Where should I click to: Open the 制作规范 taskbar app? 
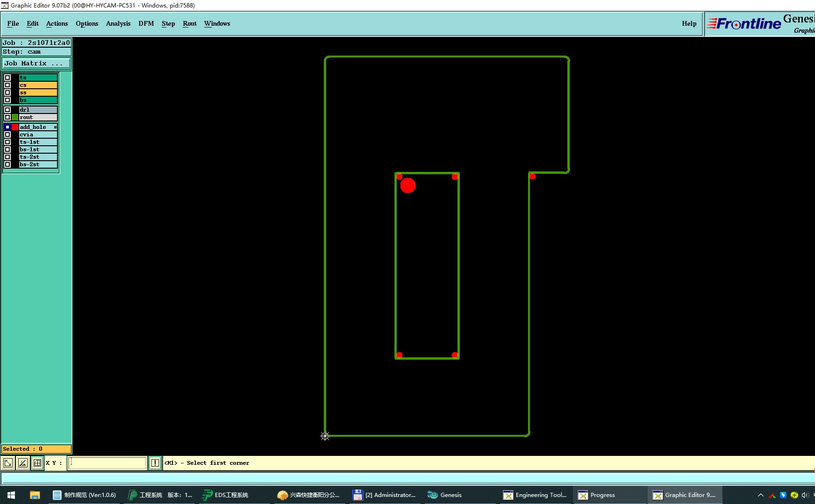coord(85,495)
